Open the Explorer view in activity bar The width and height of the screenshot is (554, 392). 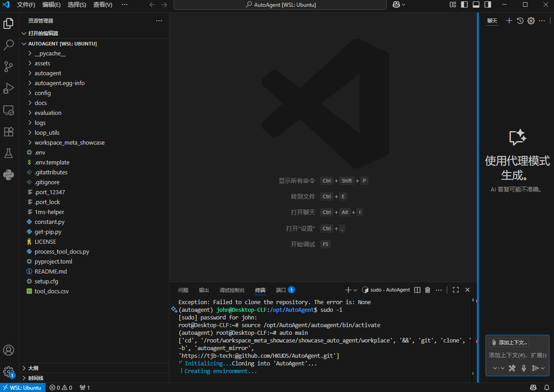[9, 23]
